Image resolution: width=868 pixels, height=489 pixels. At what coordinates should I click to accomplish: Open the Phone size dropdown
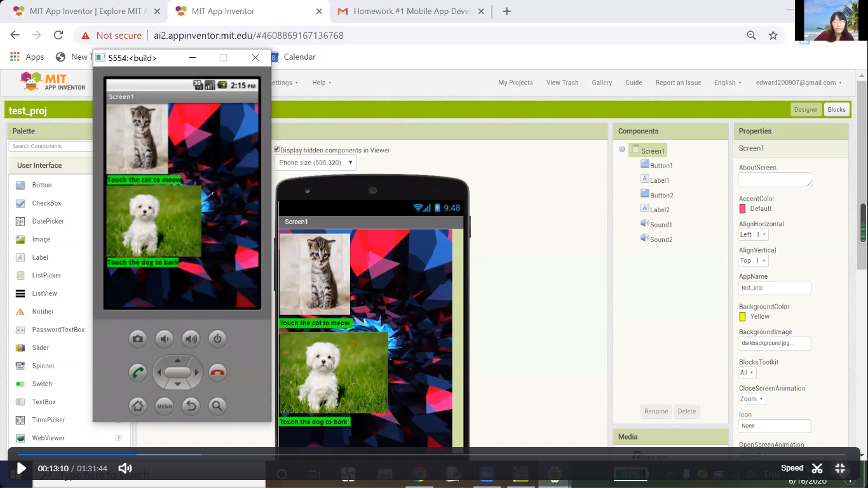pos(315,163)
